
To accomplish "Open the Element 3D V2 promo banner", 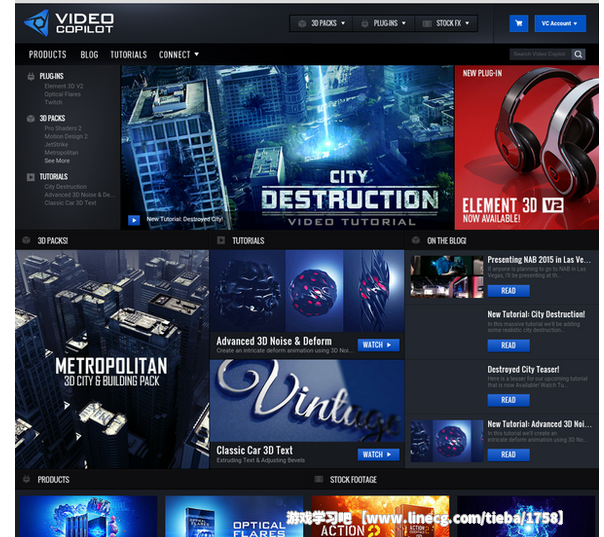I will (527, 147).
